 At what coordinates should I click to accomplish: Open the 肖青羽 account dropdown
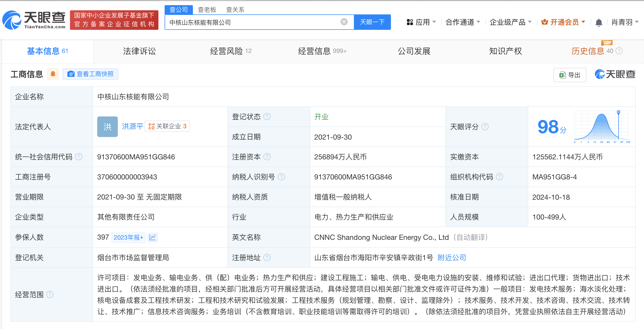pyautogui.click(x=623, y=22)
